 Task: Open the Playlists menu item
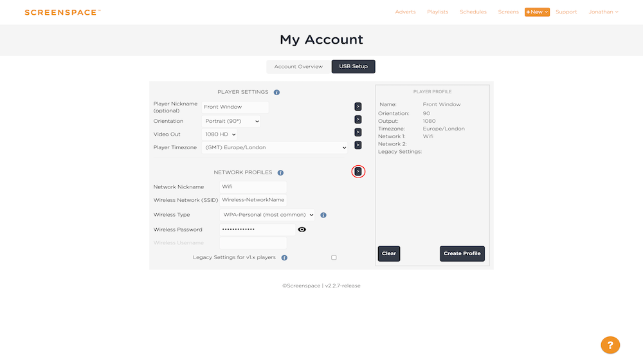(437, 12)
